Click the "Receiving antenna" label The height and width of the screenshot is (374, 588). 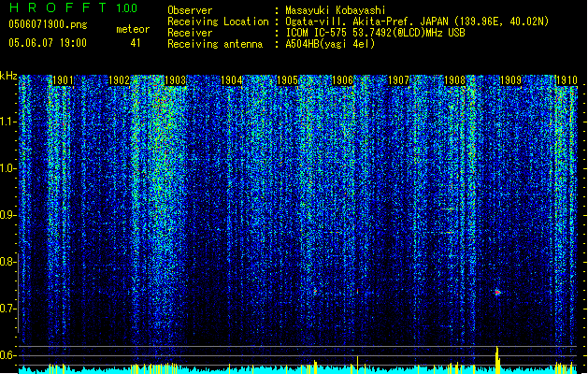(x=215, y=44)
